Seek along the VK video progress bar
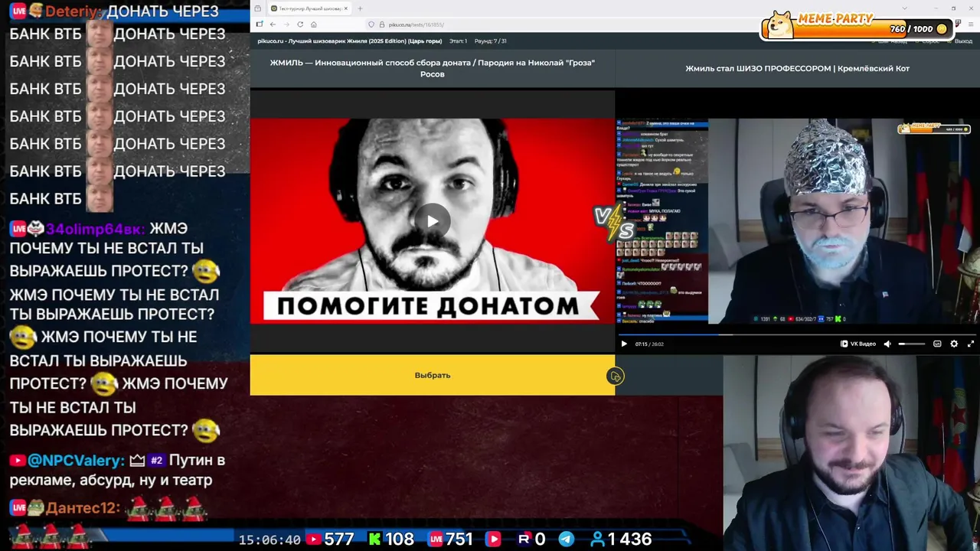This screenshot has width=980, height=551. pyautogui.click(x=796, y=334)
